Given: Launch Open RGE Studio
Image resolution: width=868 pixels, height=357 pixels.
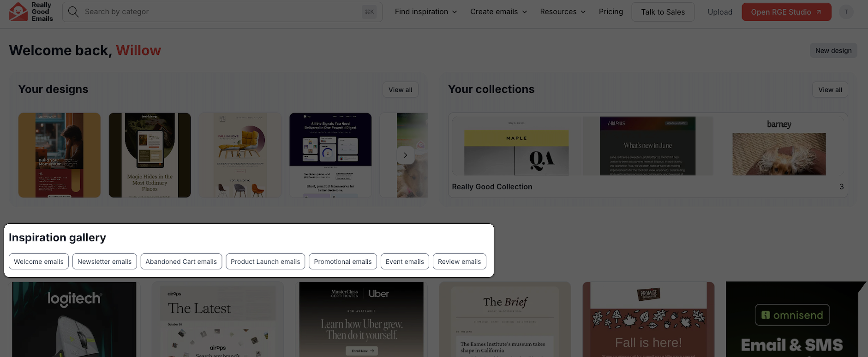Looking at the screenshot, I should click(x=786, y=12).
